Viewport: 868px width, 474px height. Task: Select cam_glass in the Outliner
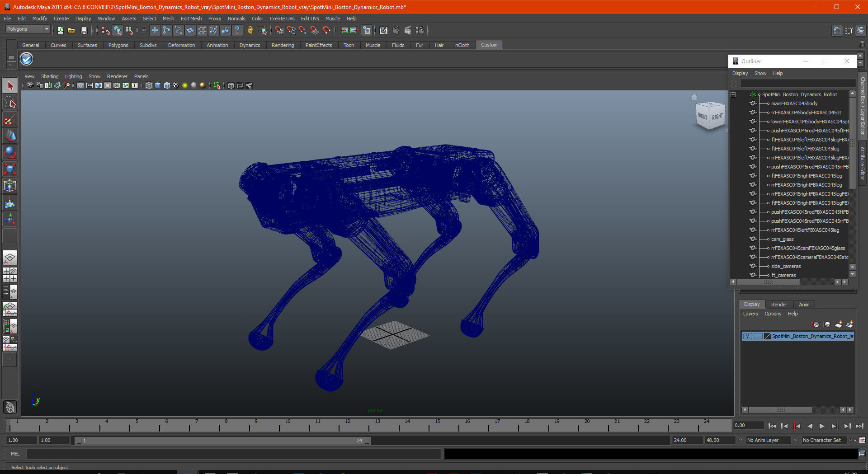coord(782,239)
